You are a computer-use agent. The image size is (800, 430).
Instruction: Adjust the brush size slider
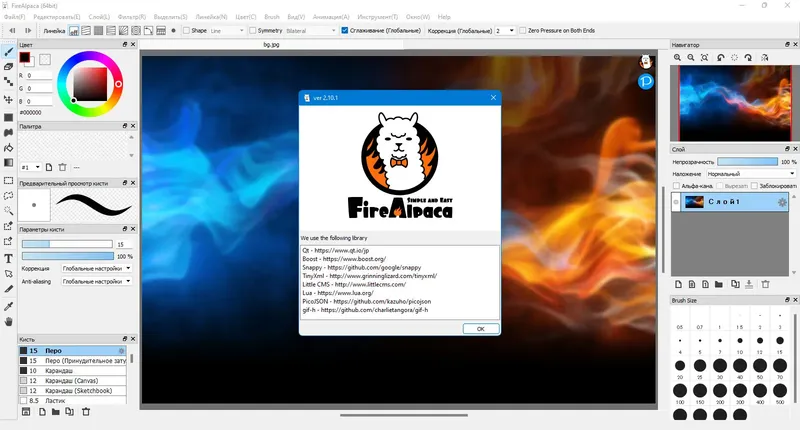[x=67, y=244]
